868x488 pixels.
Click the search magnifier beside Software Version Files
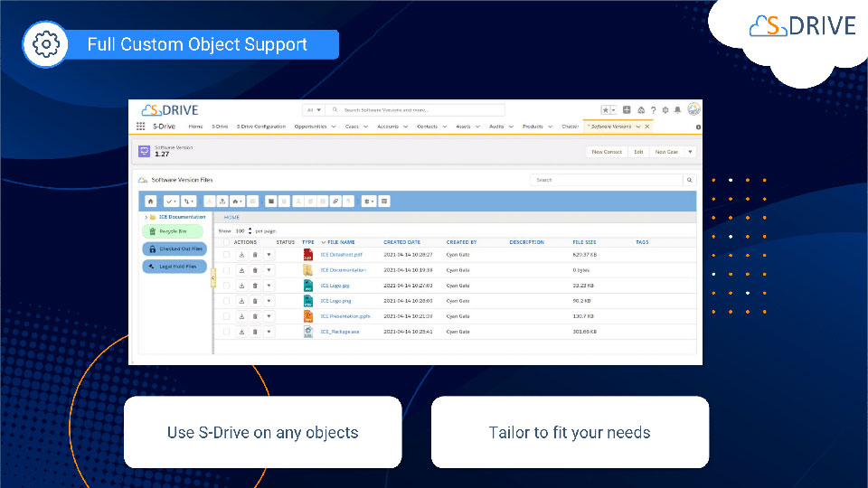click(x=689, y=180)
